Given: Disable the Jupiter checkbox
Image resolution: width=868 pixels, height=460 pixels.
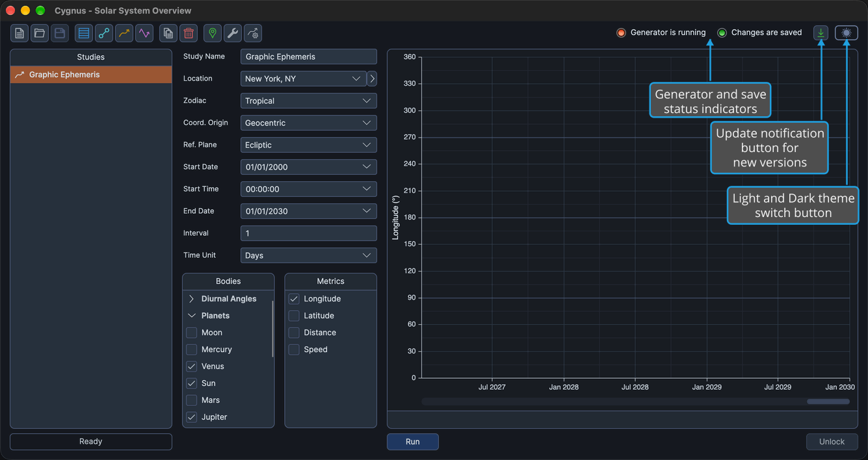Looking at the screenshot, I should pyautogui.click(x=192, y=417).
